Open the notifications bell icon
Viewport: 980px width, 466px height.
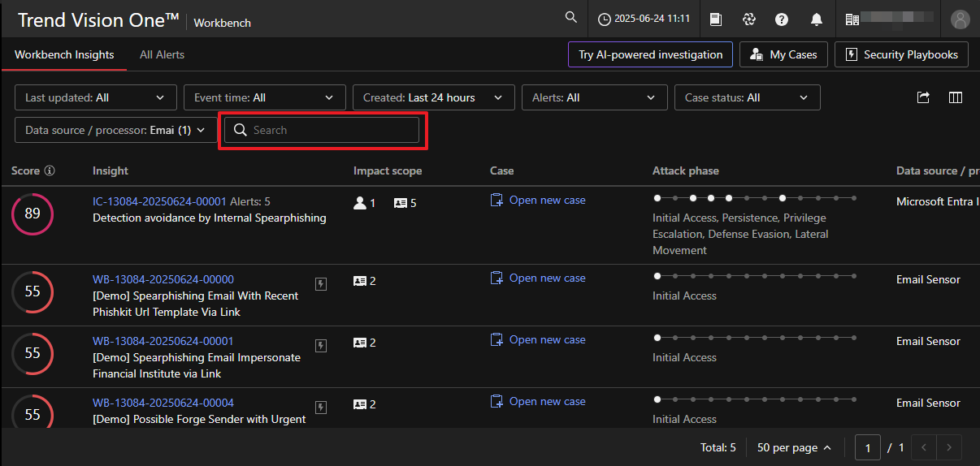(x=817, y=19)
